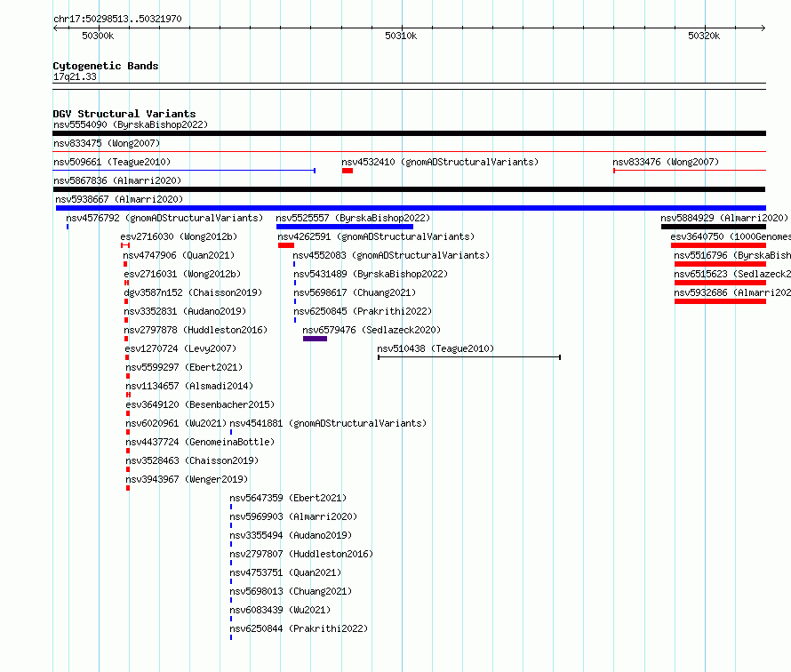791x672 pixels.
Task: Click the Cytogenetic Bands track title
Action: (x=106, y=66)
